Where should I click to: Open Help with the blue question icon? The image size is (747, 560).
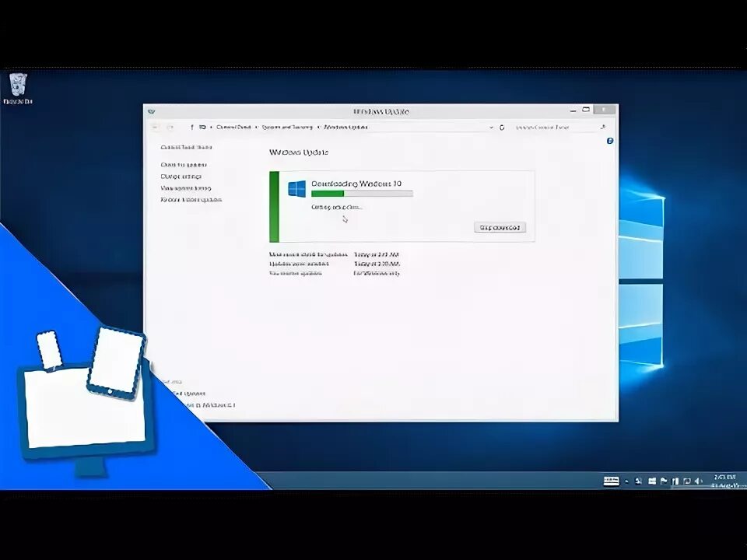tap(610, 141)
